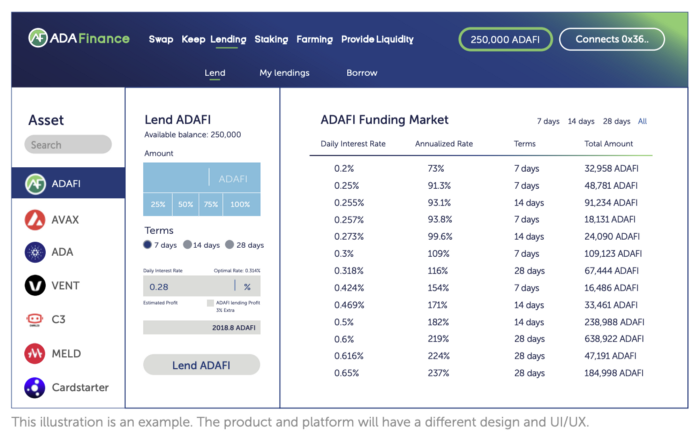Set amount to 100%
Image resolution: width=700 pixels, height=437 pixels.
point(242,204)
